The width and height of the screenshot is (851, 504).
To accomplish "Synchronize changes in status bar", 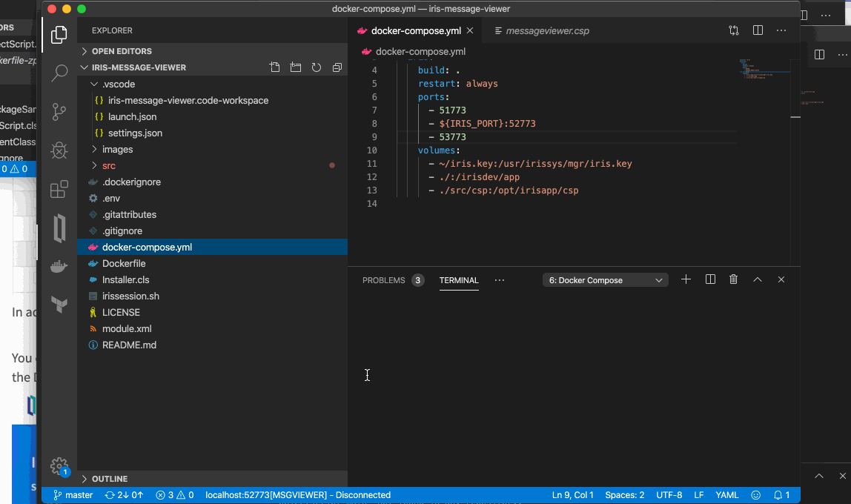I will [x=124, y=495].
